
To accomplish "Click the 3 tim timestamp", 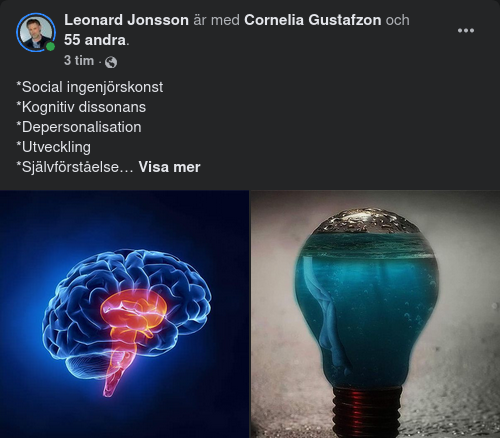I will click(x=79, y=61).
